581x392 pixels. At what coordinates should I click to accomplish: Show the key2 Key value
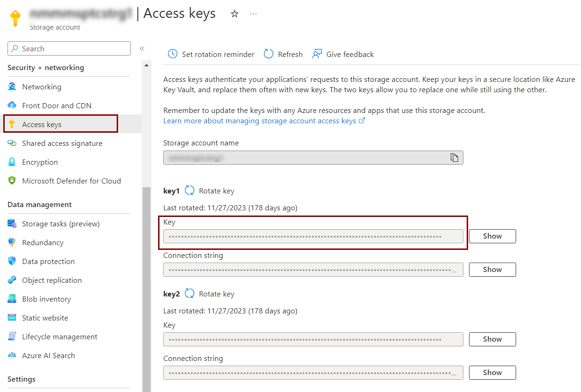(x=493, y=339)
